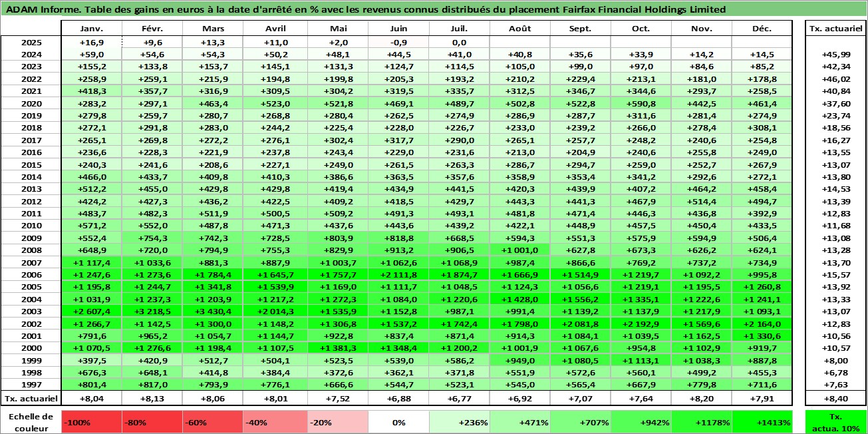868x434 pixels.
Task: Select the +2 607,4 cell in 2003
Action: pos(91,311)
